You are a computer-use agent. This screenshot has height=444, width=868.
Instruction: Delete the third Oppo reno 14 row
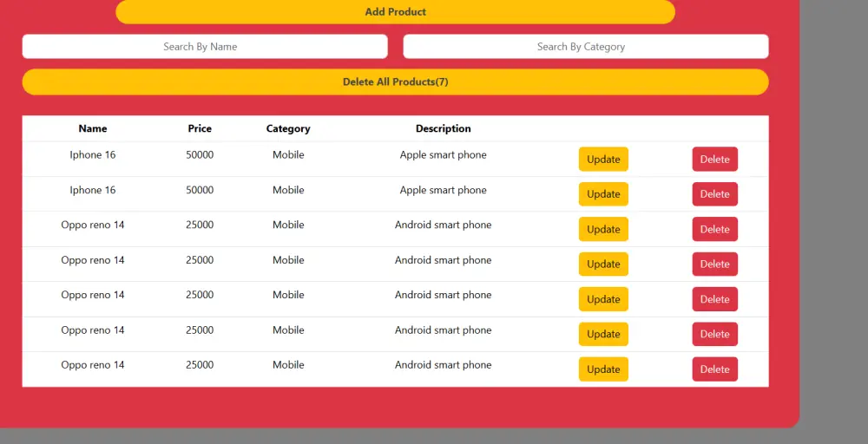click(714, 299)
